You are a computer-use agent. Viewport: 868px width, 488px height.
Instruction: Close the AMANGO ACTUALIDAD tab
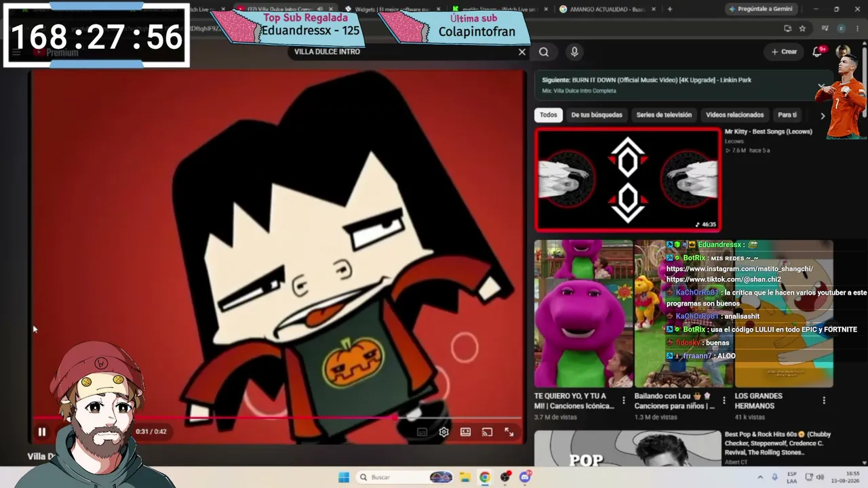coord(654,9)
